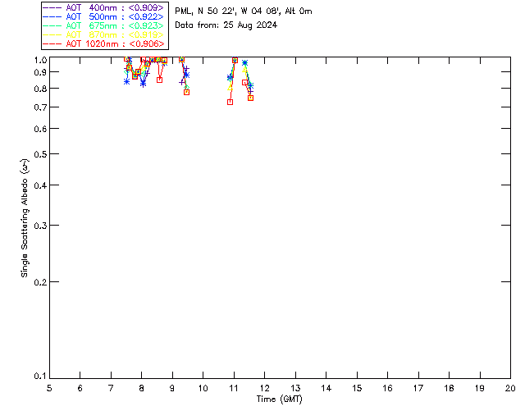Select the last red square marker near 11.5 hours

[250, 98]
